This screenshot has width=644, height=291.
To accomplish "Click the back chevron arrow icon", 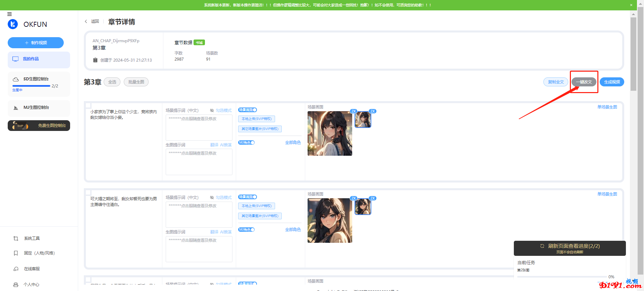I will tap(86, 21).
